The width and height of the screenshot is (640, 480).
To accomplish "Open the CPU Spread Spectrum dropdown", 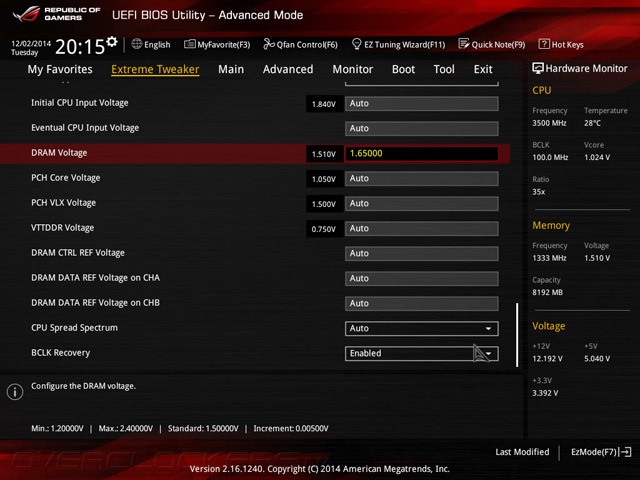I will (x=421, y=329).
